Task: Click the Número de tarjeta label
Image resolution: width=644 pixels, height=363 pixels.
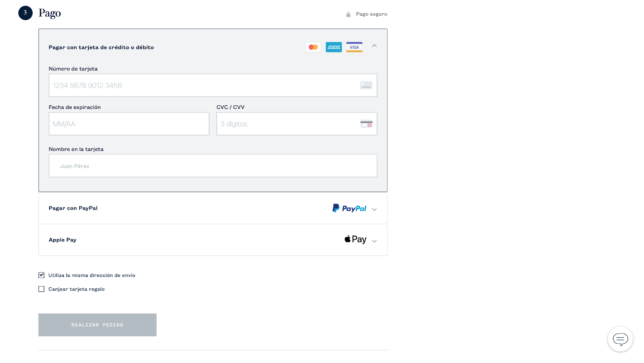Action: tap(73, 69)
